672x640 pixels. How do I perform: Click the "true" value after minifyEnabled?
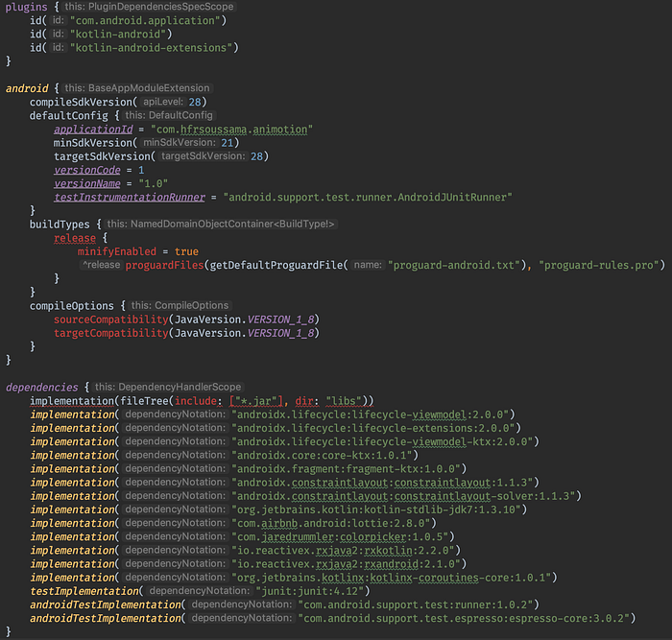click(x=186, y=251)
